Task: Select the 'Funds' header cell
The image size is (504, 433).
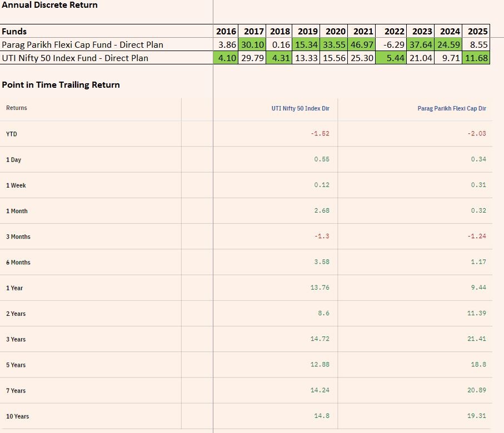Action: 14,32
